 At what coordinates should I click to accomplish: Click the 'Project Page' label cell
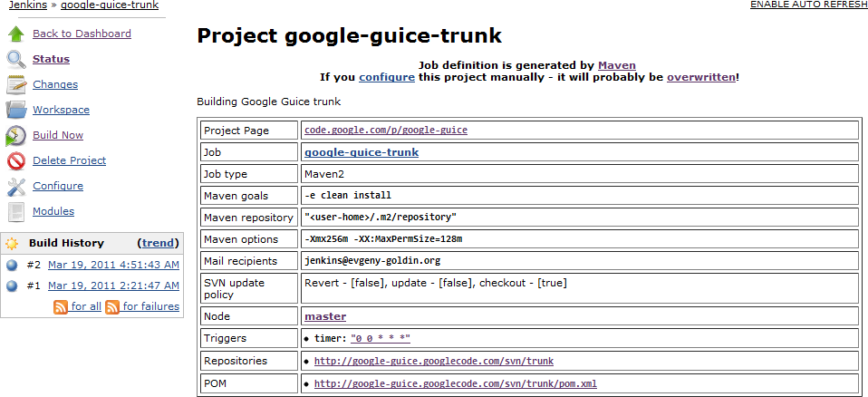click(248, 131)
